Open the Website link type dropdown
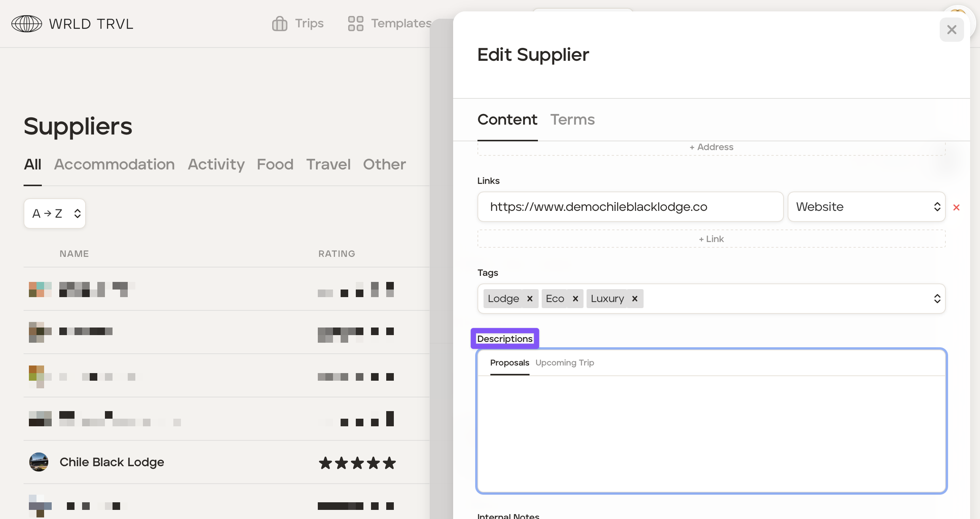Screen dimensions: 980x519 pos(866,206)
